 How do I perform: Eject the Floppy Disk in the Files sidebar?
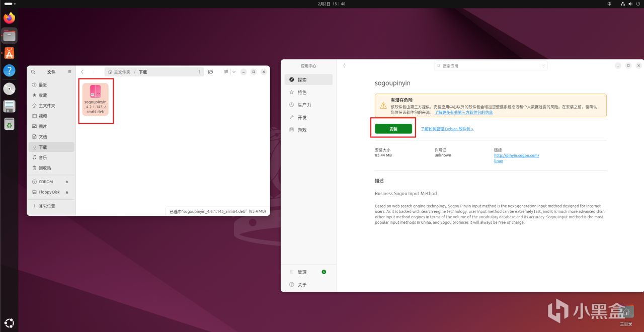(67, 192)
